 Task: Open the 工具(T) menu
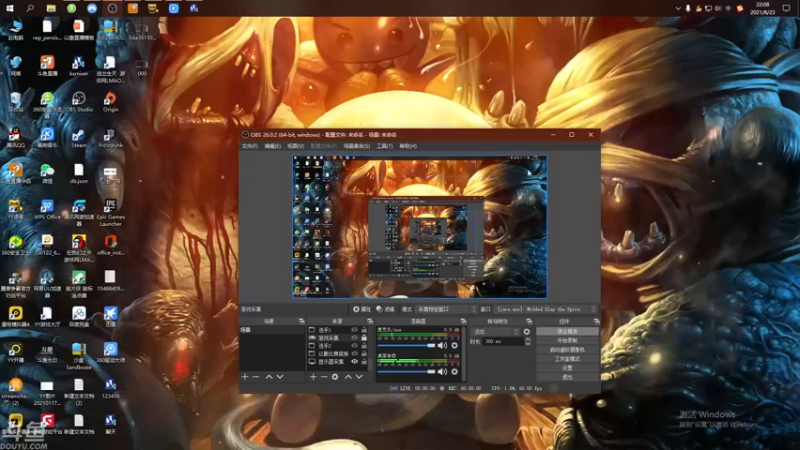tap(385, 146)
